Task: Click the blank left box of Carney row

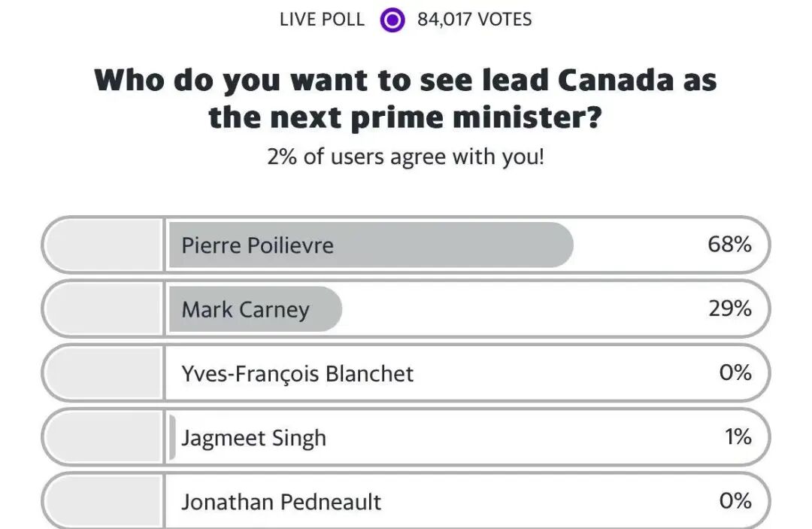Action: [x=104, y=309]
